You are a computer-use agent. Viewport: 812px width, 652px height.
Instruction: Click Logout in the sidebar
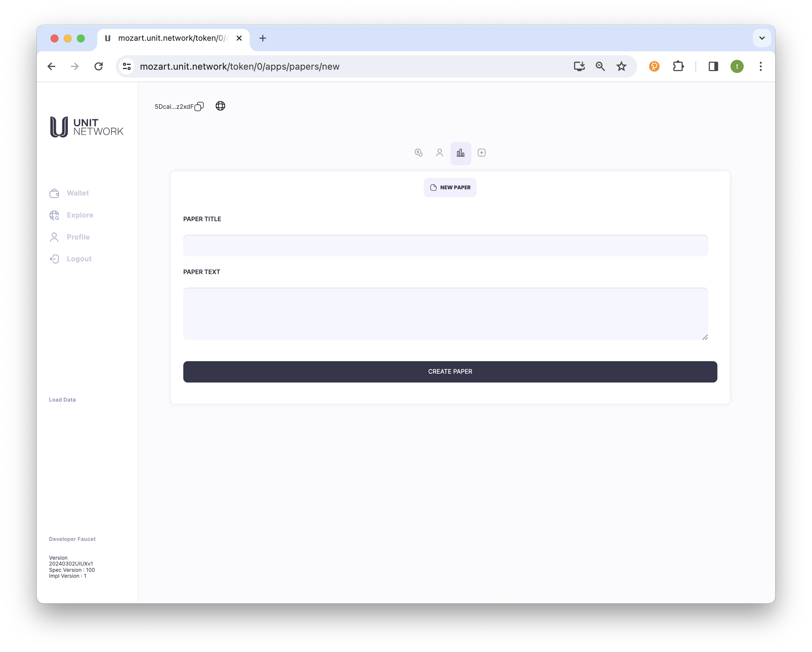tap(79, 259)
